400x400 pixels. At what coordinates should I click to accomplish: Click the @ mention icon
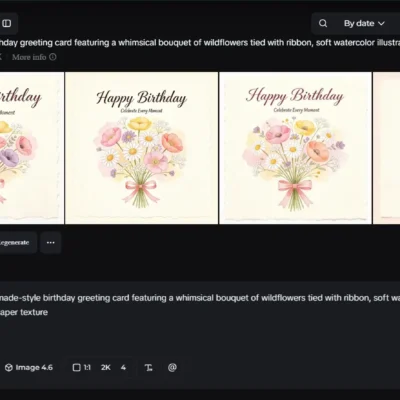(x=172, y=367)
